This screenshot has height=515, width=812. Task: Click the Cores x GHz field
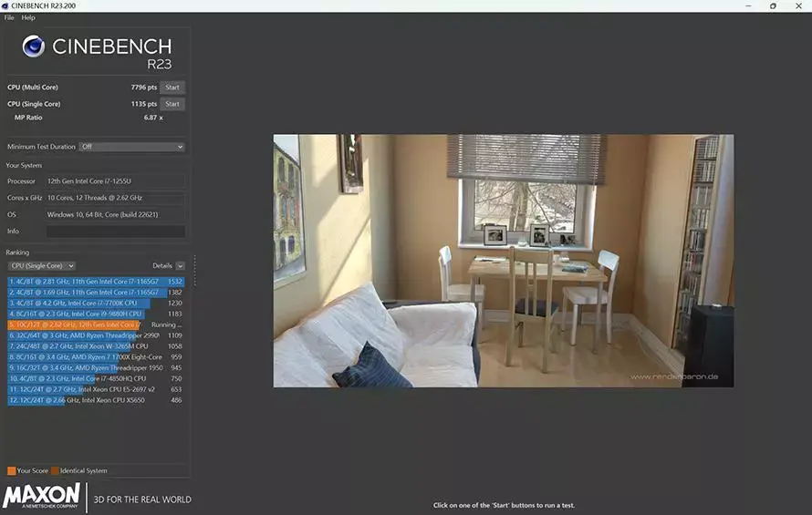pyautogui.click(x=116, y=198)
